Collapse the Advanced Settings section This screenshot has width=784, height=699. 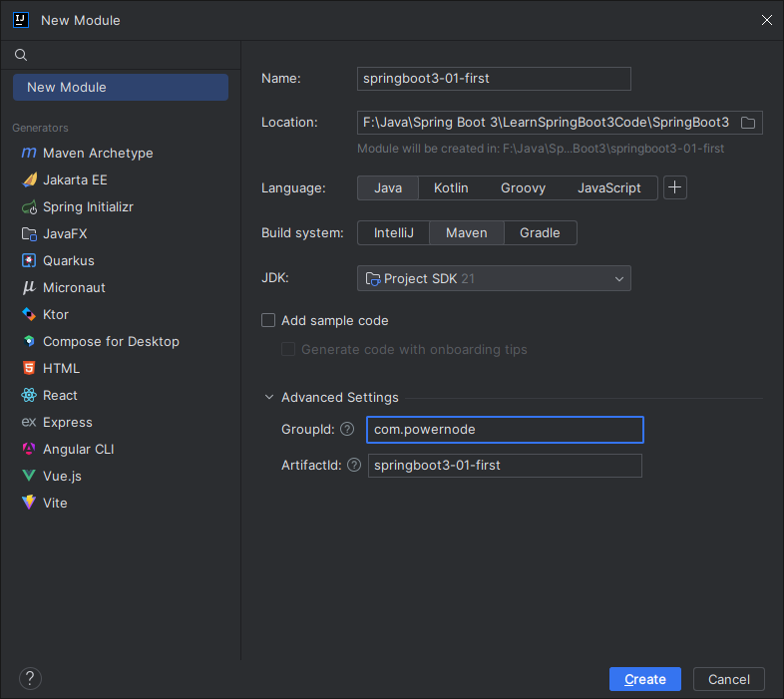(x=269, y=397)
